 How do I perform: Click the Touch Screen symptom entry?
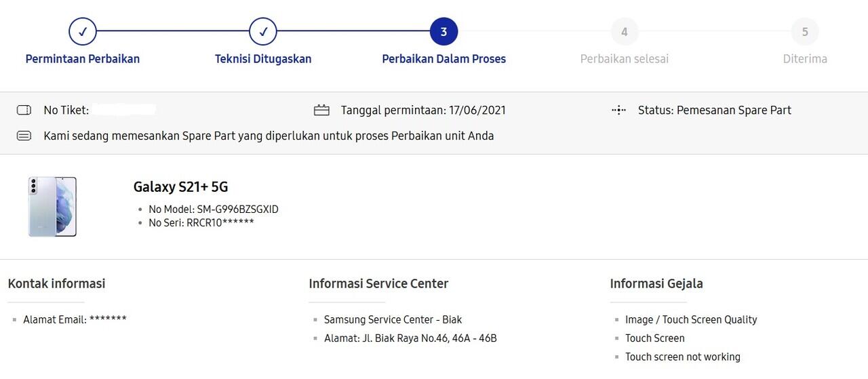[x=655, y=338]
